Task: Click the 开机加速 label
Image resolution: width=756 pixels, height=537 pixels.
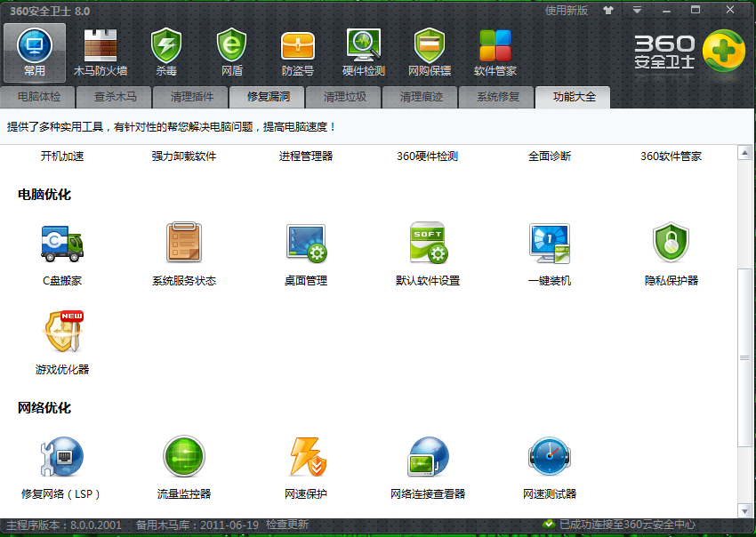Action: pos(62,156)
